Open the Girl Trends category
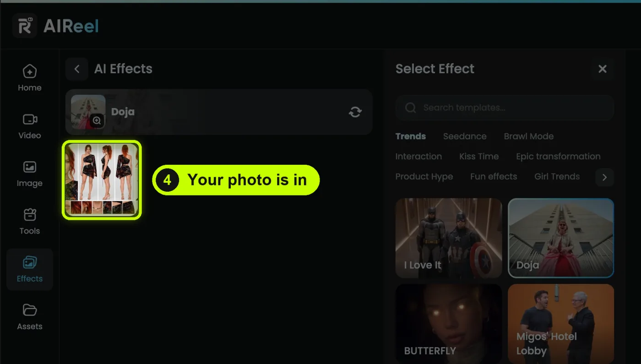Screen dimensions: 641x364 tap(557, 177)
